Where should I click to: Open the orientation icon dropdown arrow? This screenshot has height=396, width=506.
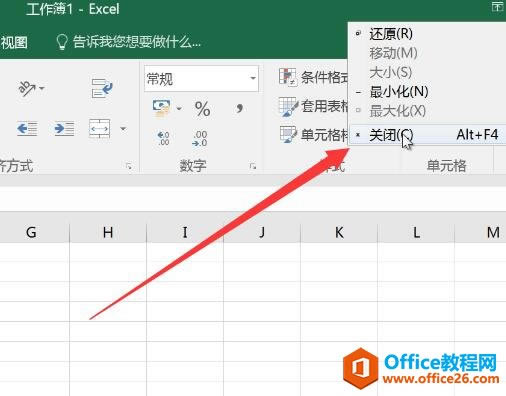[x=42, y=88]
